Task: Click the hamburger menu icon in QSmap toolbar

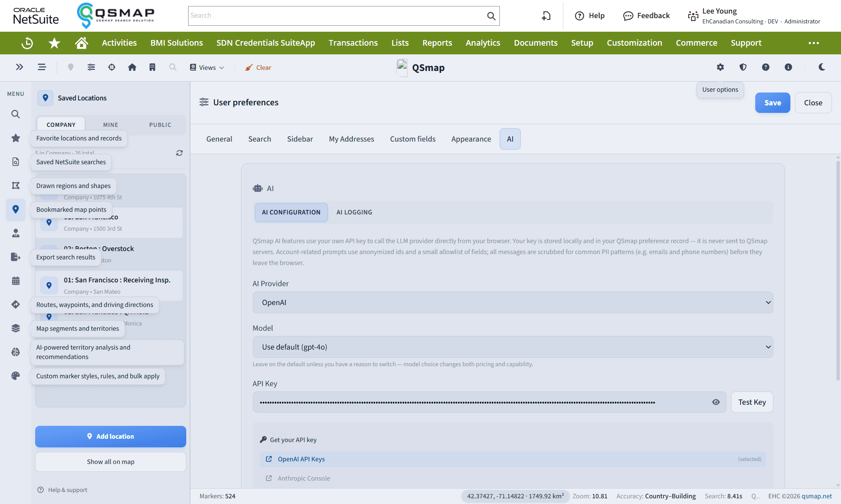Action: [x=42, y=67]
